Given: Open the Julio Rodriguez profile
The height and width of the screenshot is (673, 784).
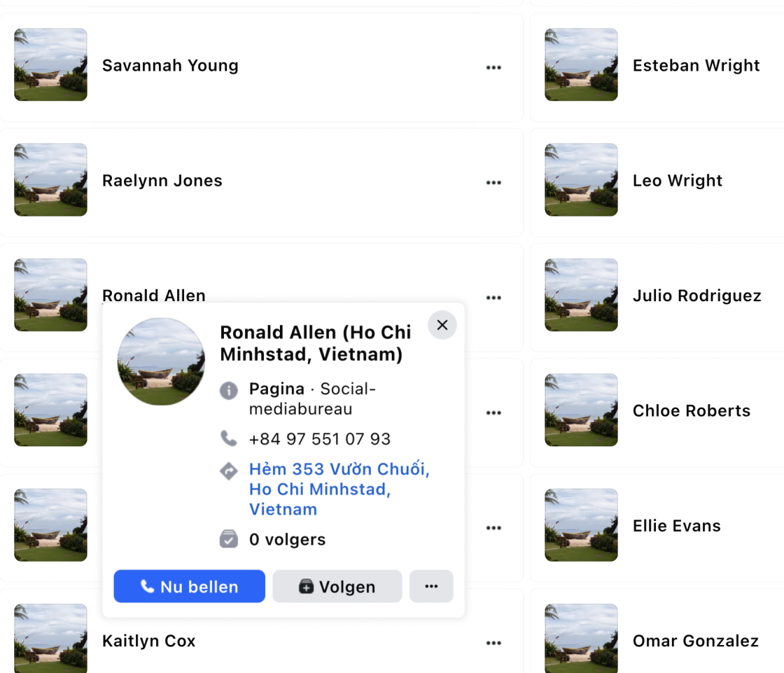Looking at the screenshot, I should 696,296.
